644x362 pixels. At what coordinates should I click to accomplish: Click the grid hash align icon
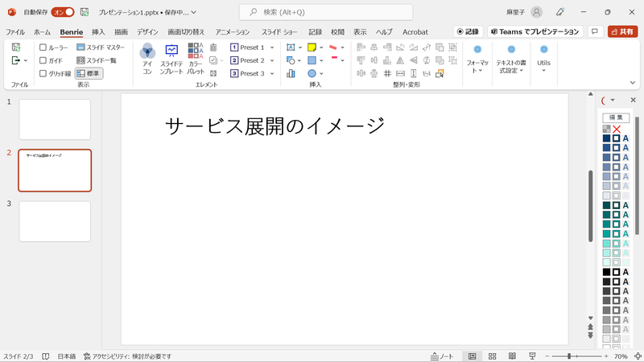[387, 73]
